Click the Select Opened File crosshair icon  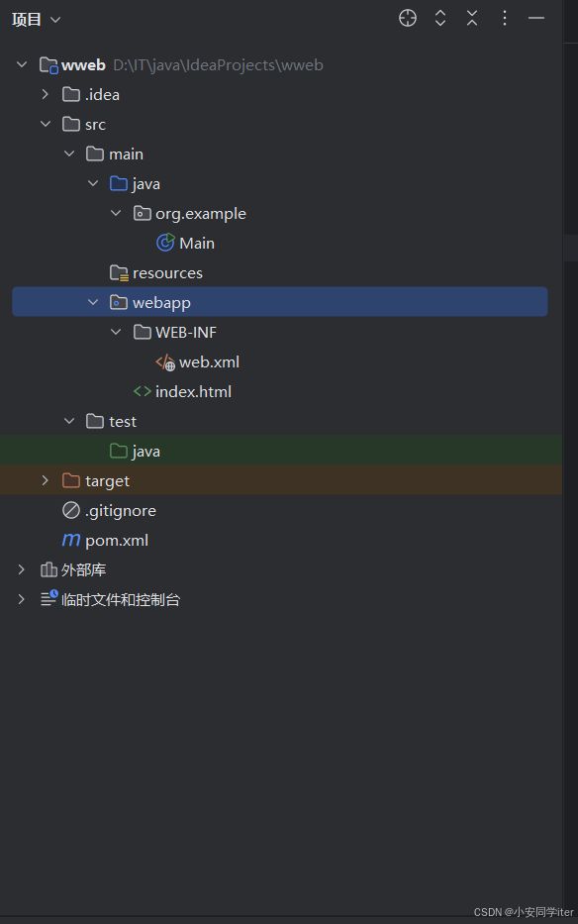(x=407, y=18)
